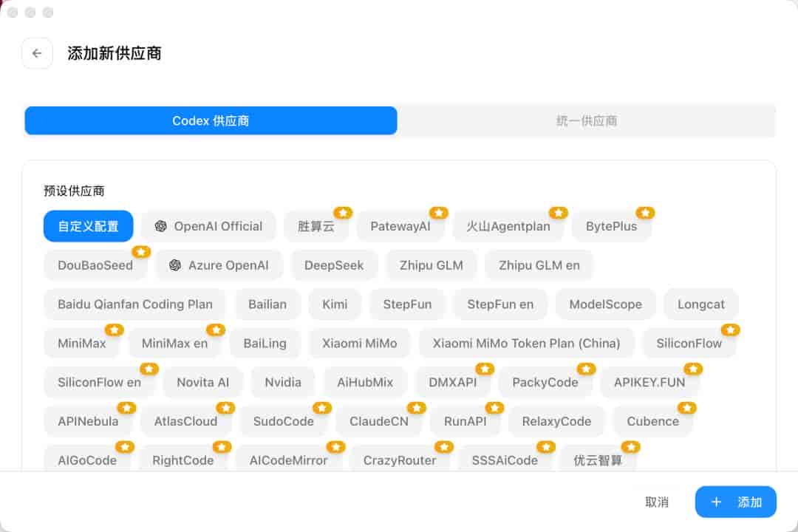Pick AIGoCode provider preset
The image size is (798, 532).
coord(87,460)
